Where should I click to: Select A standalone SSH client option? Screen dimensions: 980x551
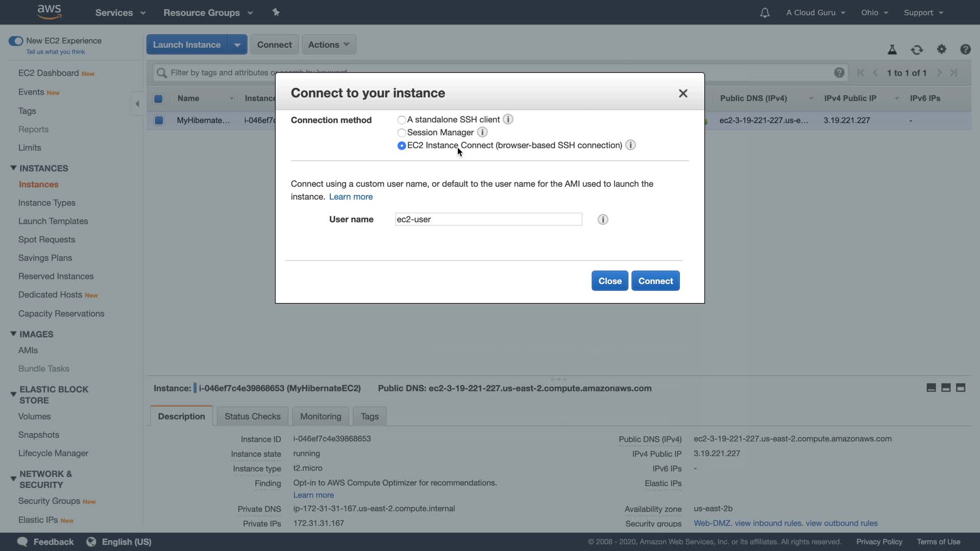[402, 120]
